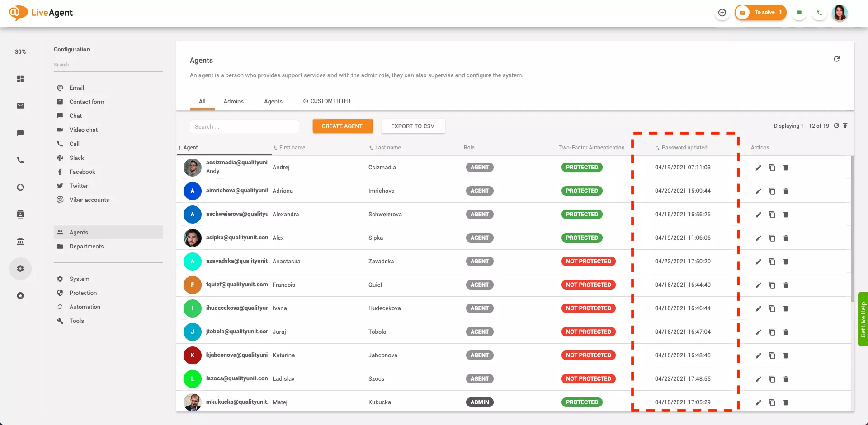This screenshot has width=868, height=425.
Task: Open the green chat icon in the header
Action: click(799, 12)
